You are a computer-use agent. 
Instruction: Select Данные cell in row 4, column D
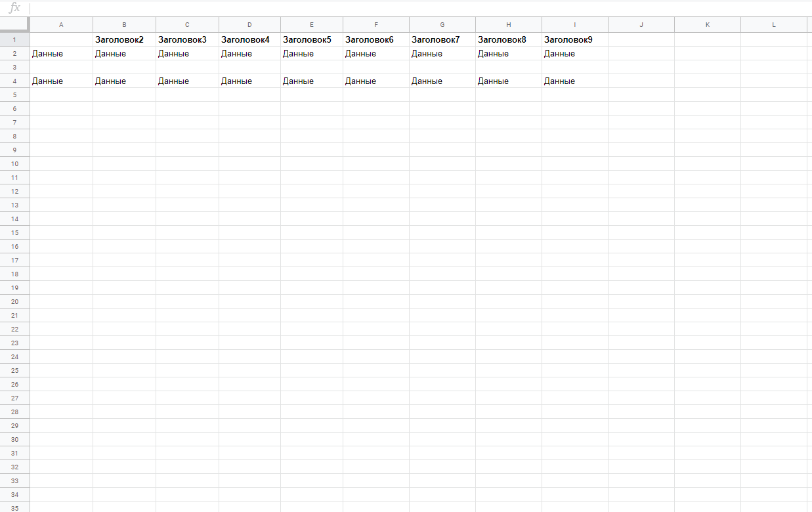point(249,81)
